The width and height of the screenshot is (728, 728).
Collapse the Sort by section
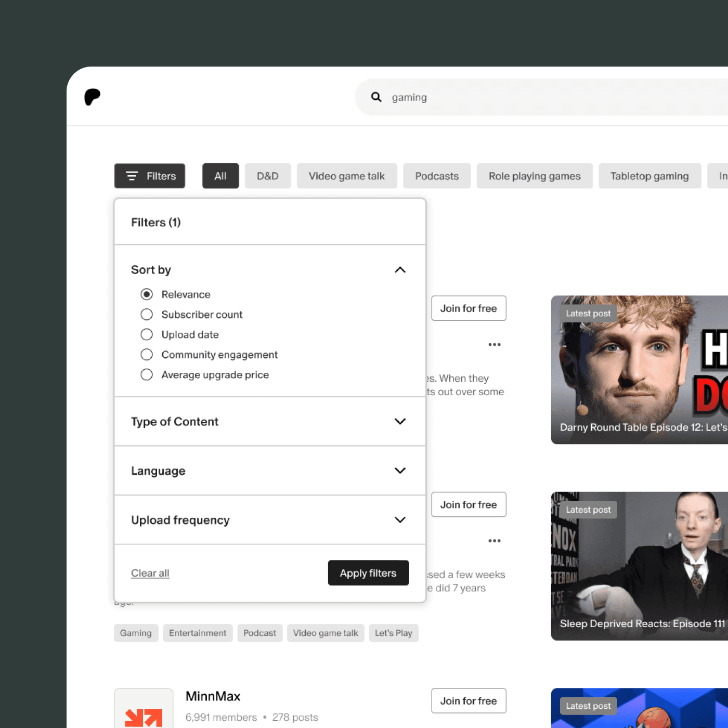(400, 270)
